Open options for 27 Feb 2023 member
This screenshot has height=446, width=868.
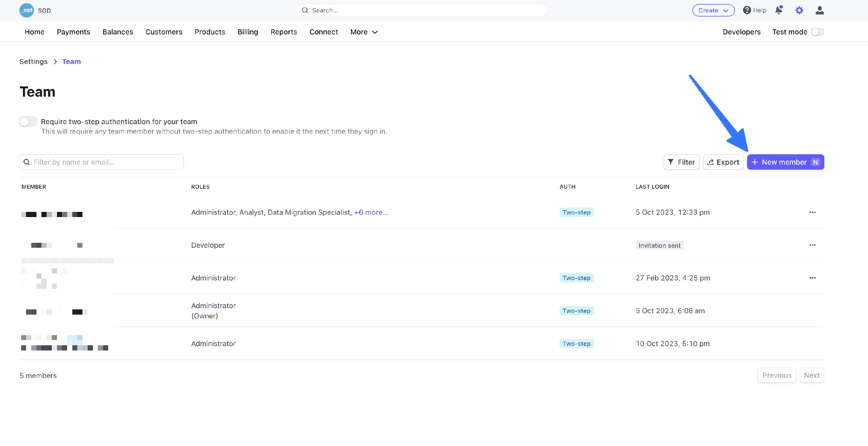coord(812,278)
